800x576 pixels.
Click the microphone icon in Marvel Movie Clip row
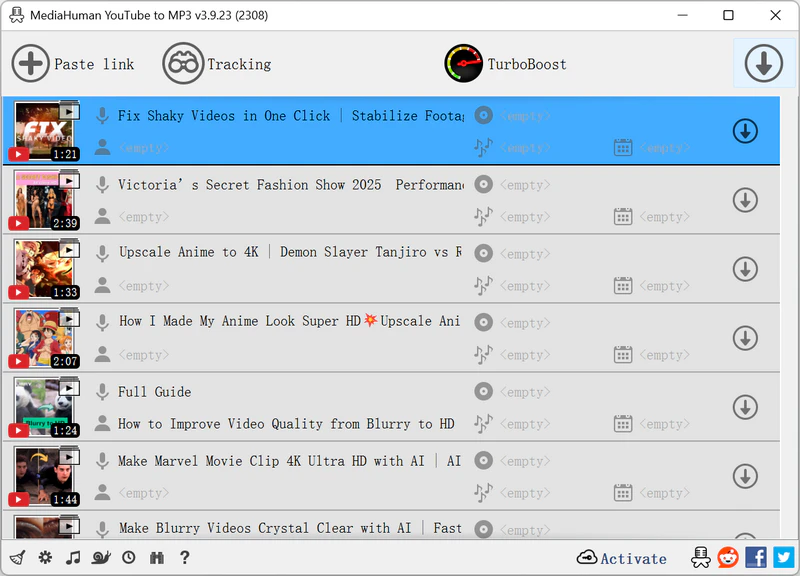pyautogui.click(x=103, y=461)
